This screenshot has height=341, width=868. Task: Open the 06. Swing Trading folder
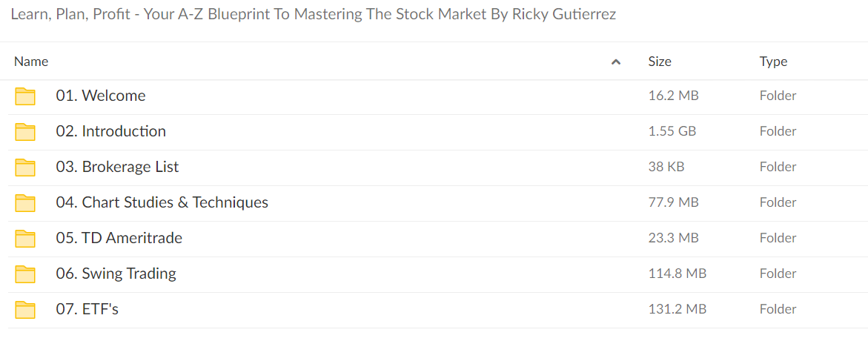[x=116, y=274]
